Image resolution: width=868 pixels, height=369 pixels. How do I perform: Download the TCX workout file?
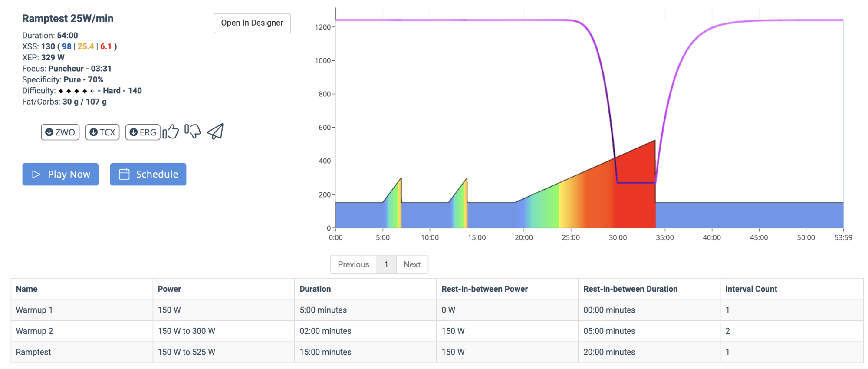coord(102,132)
